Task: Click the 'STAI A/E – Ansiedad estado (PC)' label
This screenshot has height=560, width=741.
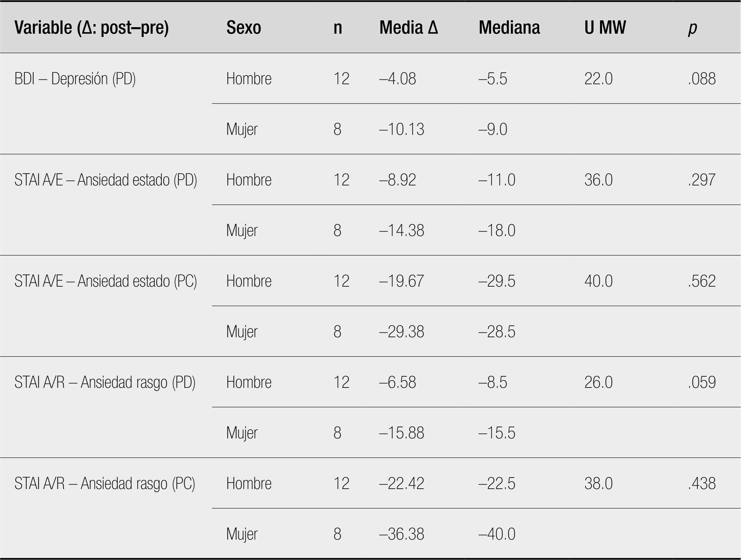Action: 106,281
